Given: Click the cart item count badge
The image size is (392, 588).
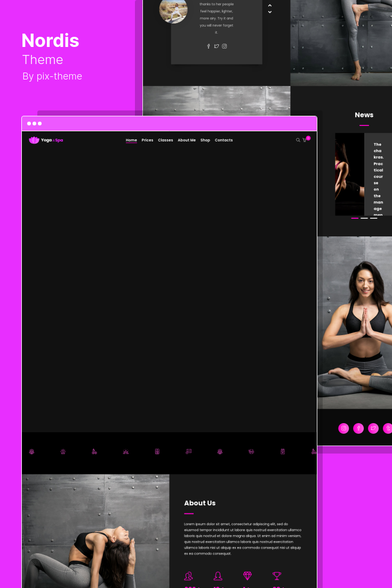Looking at the screenshot, I should 308,138.
